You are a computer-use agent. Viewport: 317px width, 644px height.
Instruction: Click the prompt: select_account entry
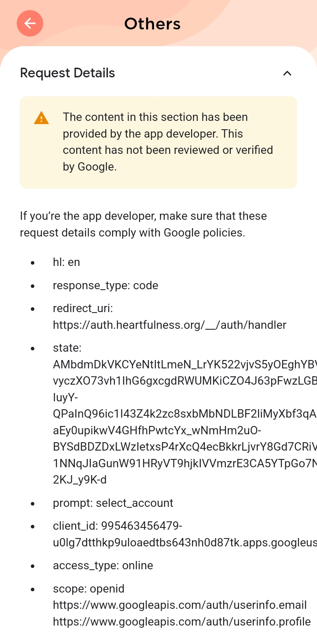tap(113, 503)
